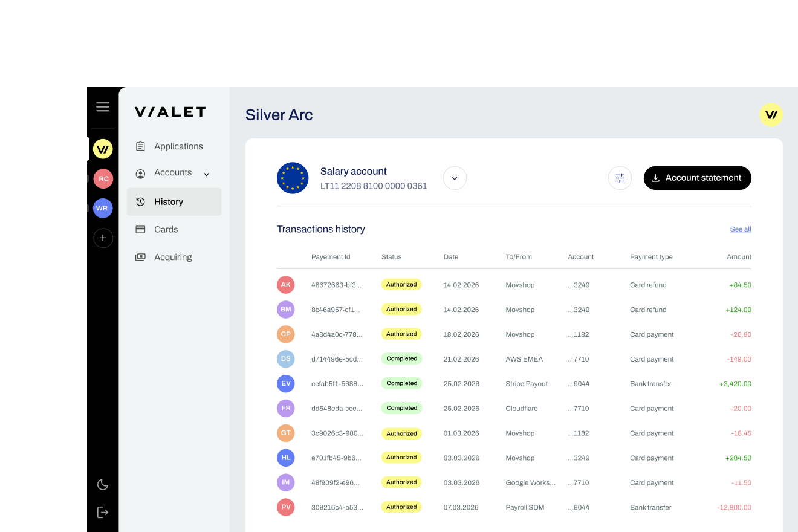798x532 pixels.
Task: Expand the Accounts submenu chevron
Action: 206,174
